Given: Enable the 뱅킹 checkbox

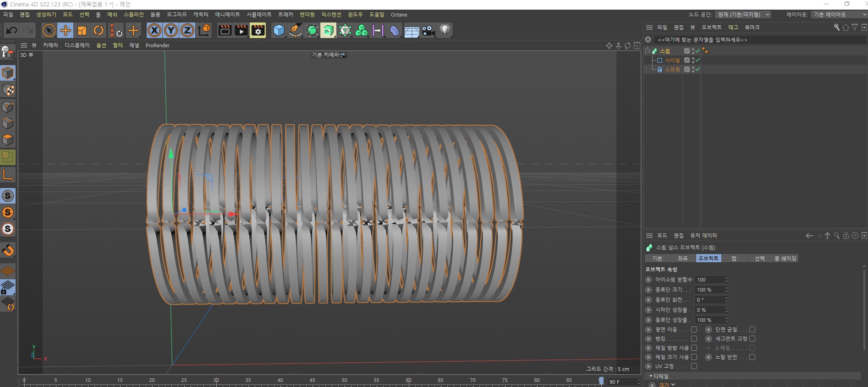Looking at the screenshot, I should (x=694, y=339).
